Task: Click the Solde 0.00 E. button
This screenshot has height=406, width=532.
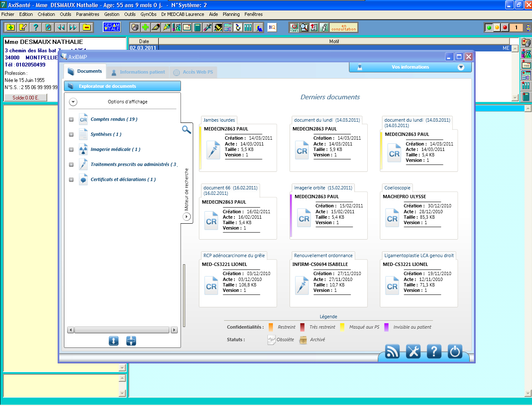Action: pos(25,97)
